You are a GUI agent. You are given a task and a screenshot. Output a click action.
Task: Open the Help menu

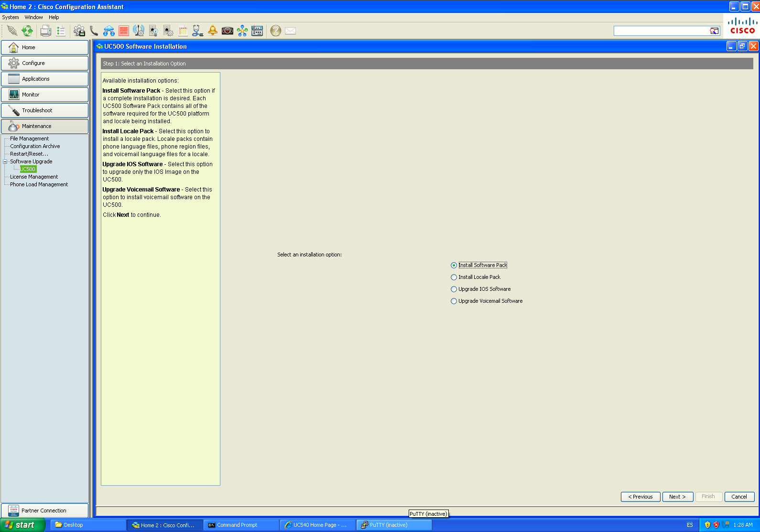tap(54, 17)
